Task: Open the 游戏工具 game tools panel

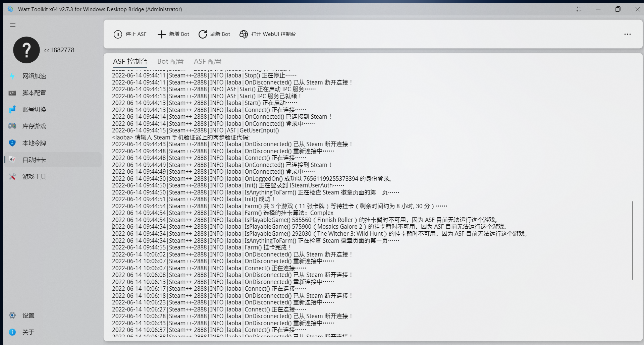Action: pos(34,176)
